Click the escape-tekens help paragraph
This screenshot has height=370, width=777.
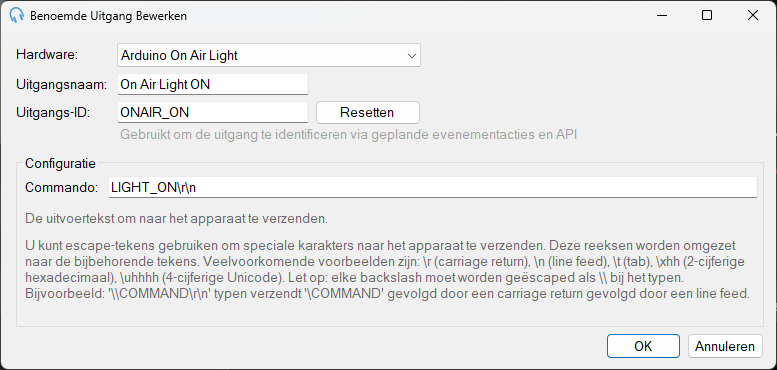click(x=388, y=270)
